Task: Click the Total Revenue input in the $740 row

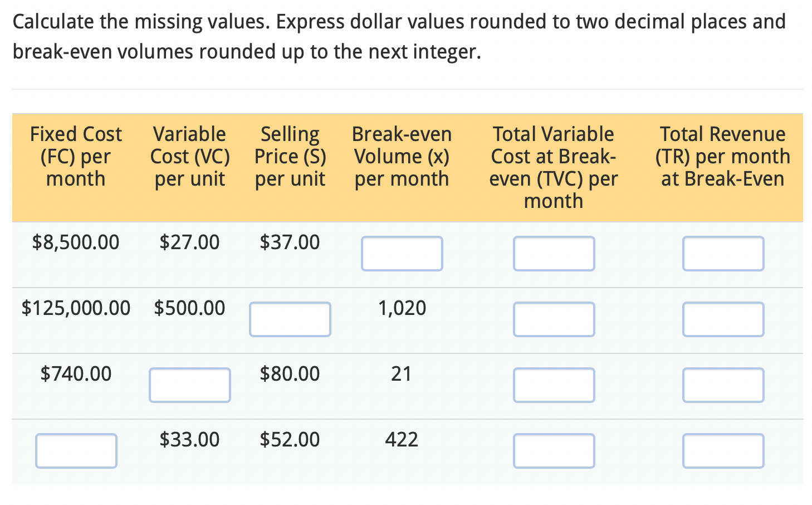Action: coord(723,385)
